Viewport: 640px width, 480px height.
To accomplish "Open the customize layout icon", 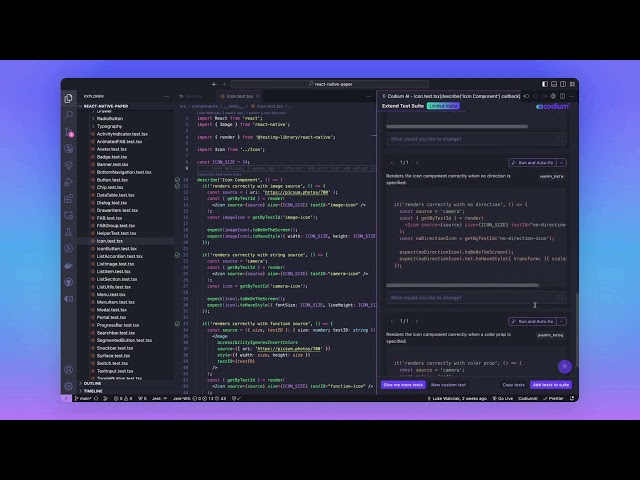I will [572, 84].
